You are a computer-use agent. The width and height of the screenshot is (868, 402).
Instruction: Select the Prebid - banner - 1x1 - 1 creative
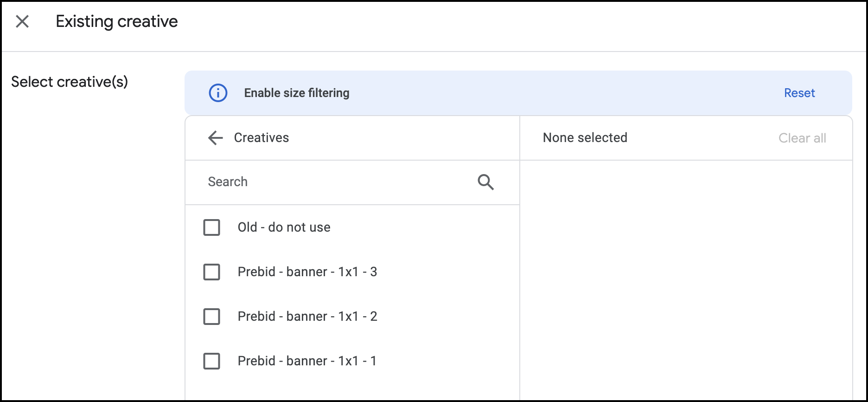pyautogui.click(x=211, y=361)
